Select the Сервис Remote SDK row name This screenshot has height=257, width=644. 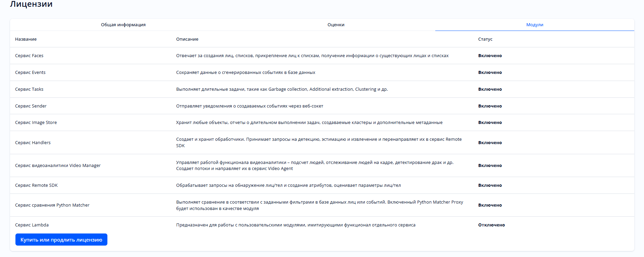[x=36, y=185]
